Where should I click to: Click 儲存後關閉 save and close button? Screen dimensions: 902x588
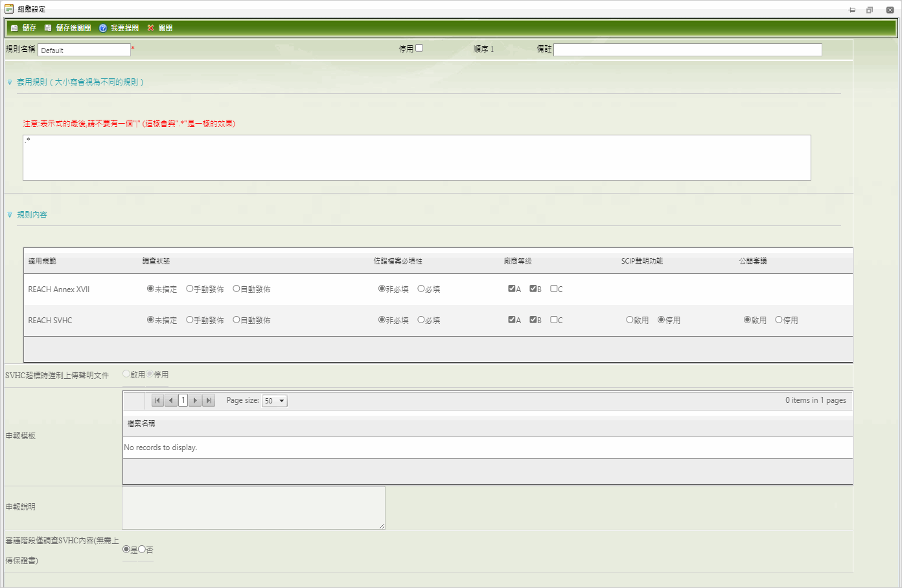[67, 28]
